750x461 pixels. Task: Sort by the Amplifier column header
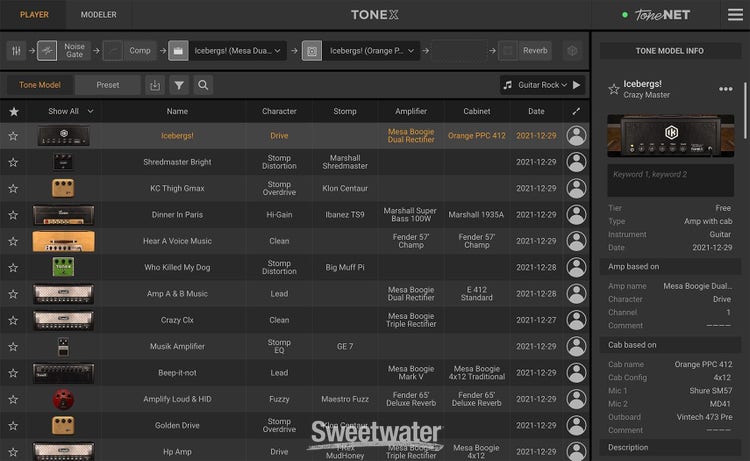coord(411,111)
